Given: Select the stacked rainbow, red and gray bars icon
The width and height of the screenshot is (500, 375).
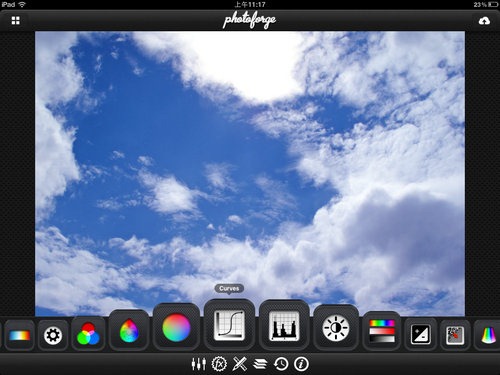Looking at the screenshot, I should pyautogui.click(x=382, y=331).
